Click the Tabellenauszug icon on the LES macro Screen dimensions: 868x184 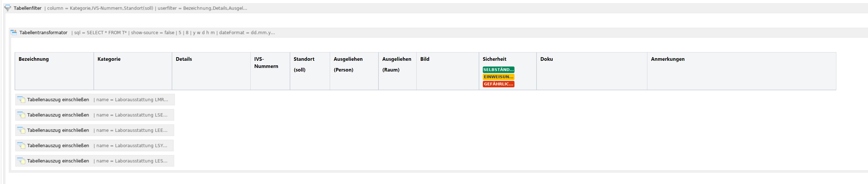click(21, 161)
